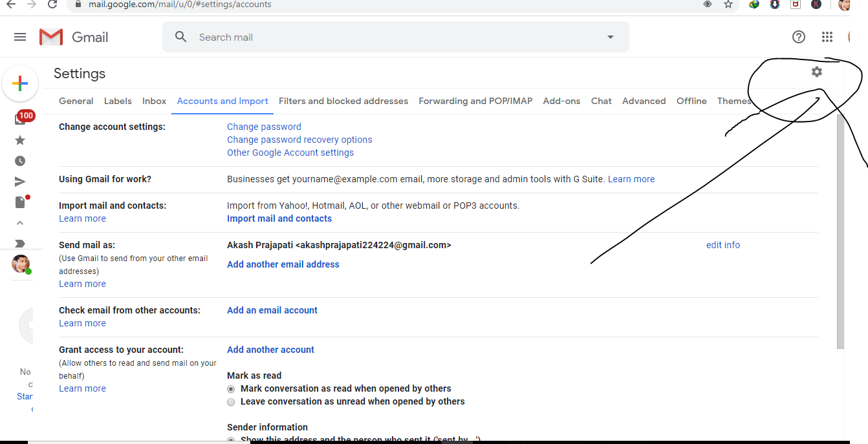The width and height of the screenshot is (868, 444).
Task: Open search options dropdown arrow
Action: [611, 37]
